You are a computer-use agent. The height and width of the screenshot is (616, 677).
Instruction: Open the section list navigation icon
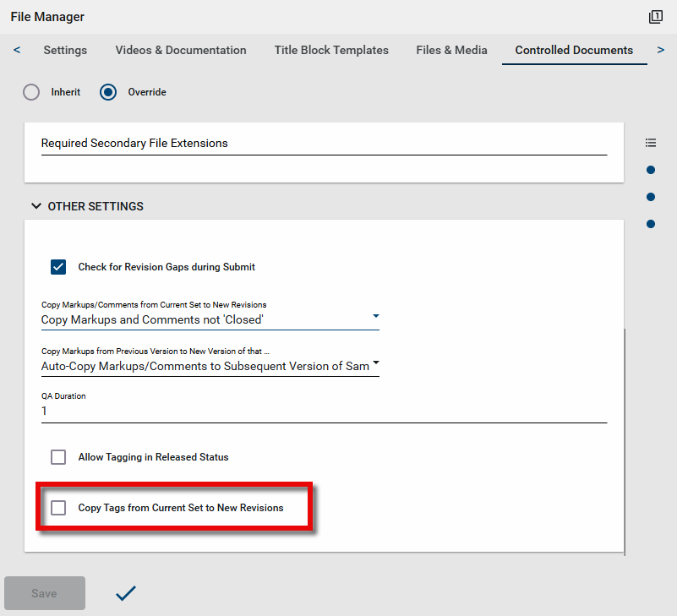(x=651, y=143)
